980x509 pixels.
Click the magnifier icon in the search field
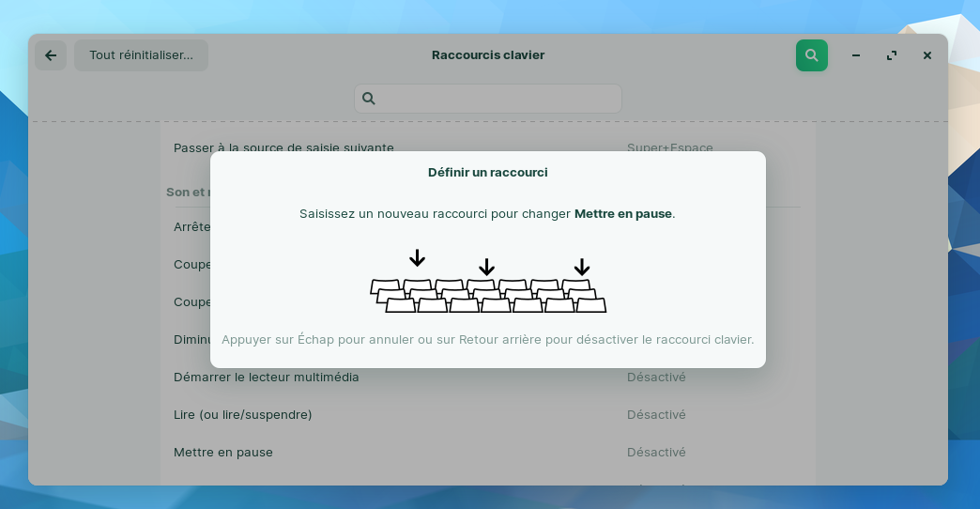pyautogui.click(x=369, y=99)
